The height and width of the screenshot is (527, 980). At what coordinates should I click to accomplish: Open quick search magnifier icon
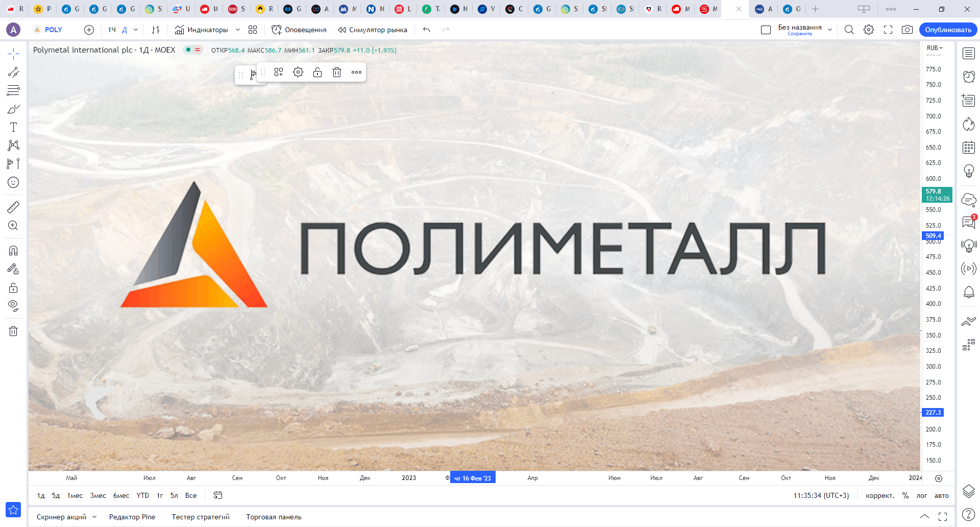click(849, 30)
